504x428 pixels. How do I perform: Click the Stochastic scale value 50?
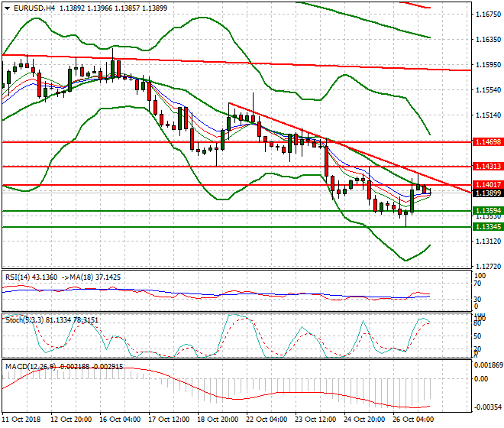477,336
